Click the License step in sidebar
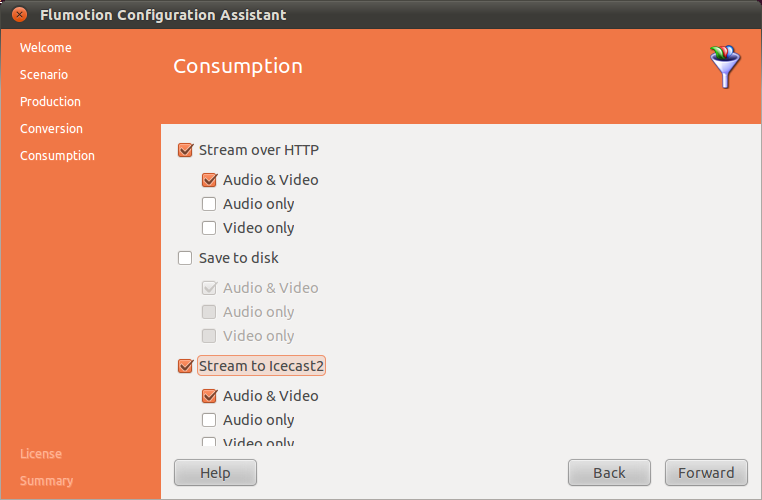Image resolution: width=762 pixels, height=500 pixels. pos(41,454)
